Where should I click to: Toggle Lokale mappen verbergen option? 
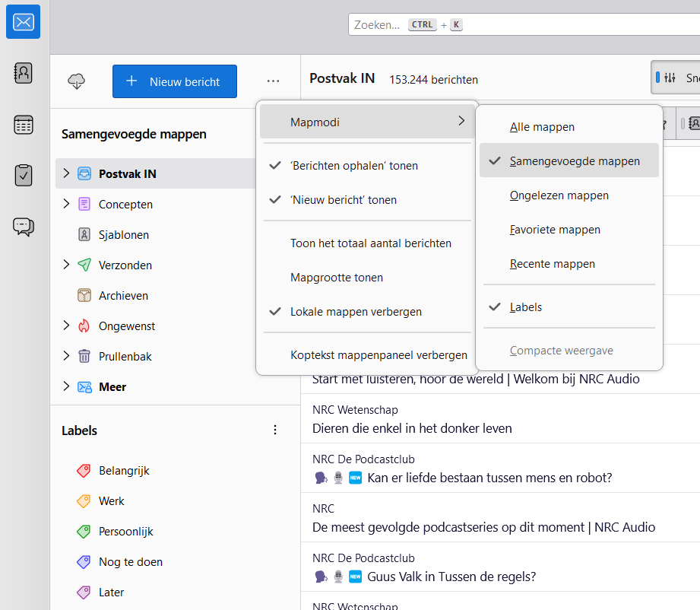click(356, 312)
